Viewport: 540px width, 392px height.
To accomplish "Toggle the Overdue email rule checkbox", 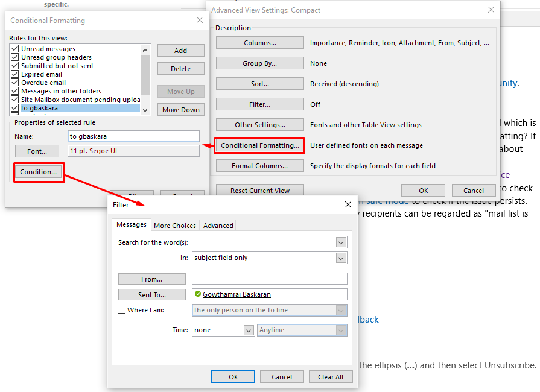I will [x=15, y=82].
